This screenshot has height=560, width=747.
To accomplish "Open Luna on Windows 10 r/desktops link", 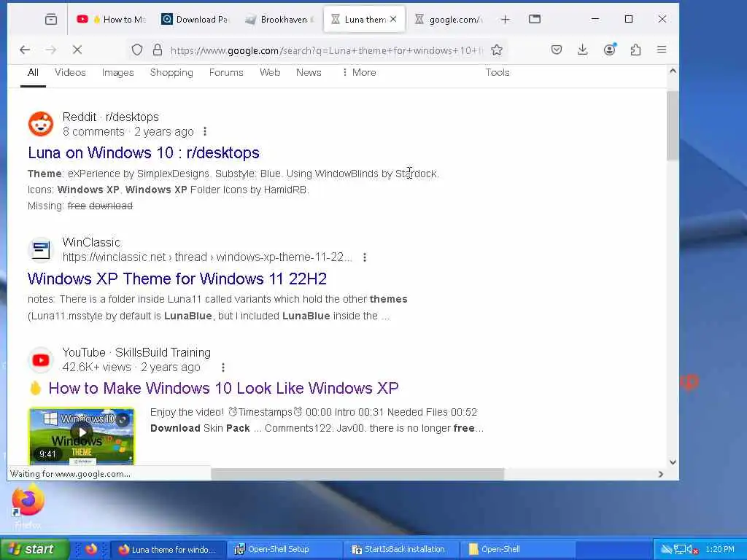I will point(144,152).
